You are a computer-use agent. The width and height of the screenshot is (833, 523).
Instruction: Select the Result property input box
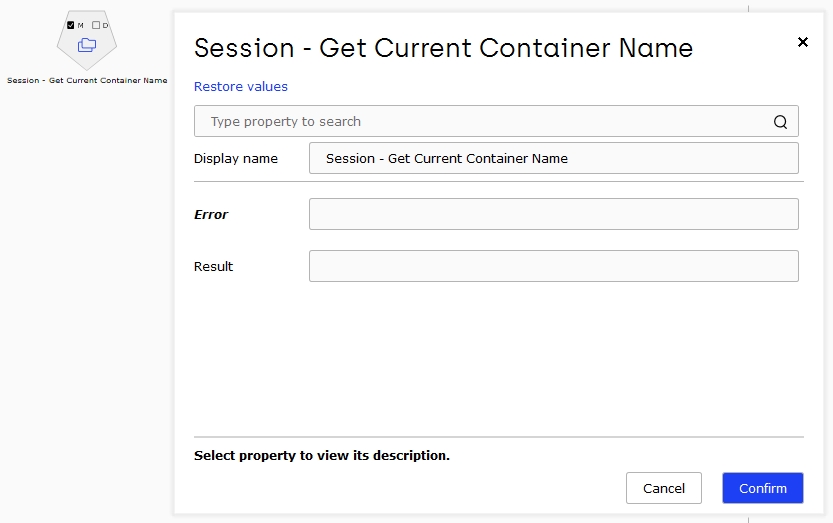tap(554, 266)
